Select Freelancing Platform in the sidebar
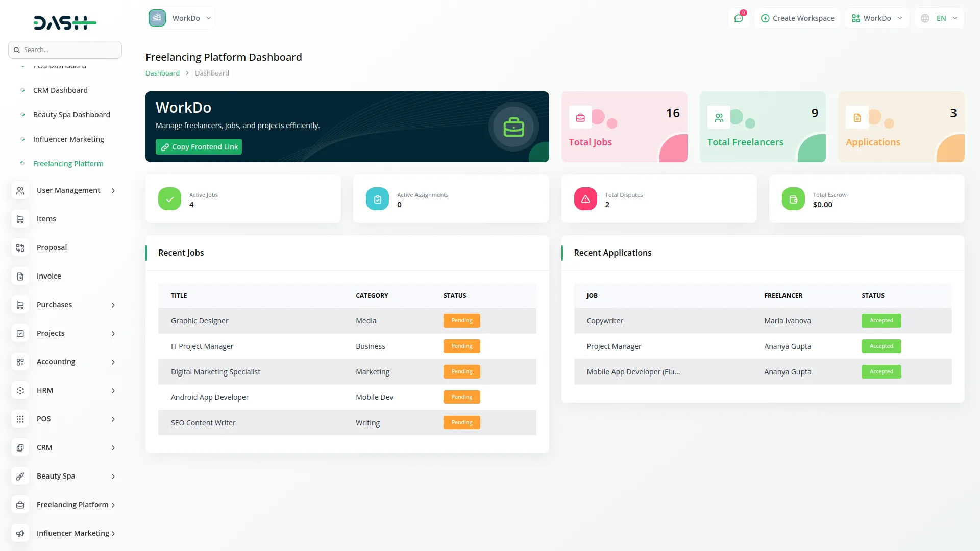The height and width of the screenshot is (551, 980). point(68,163)
